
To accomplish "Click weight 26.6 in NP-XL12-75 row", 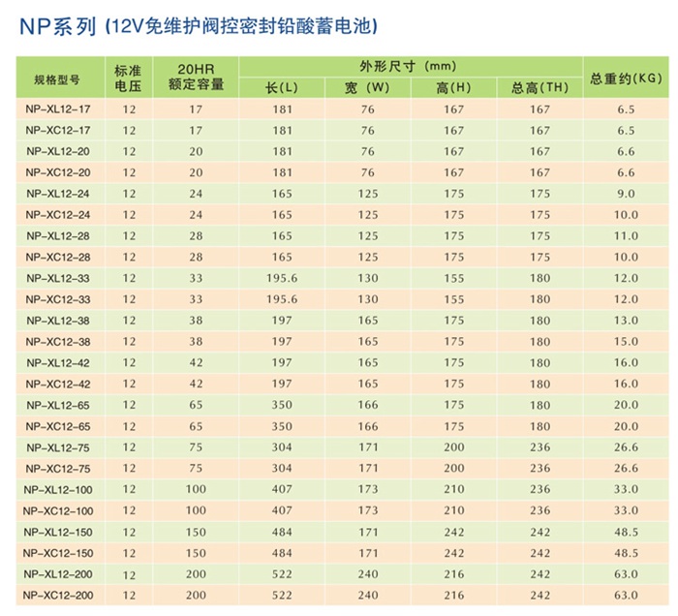I will pyautogui.click(x=626, y=447).
